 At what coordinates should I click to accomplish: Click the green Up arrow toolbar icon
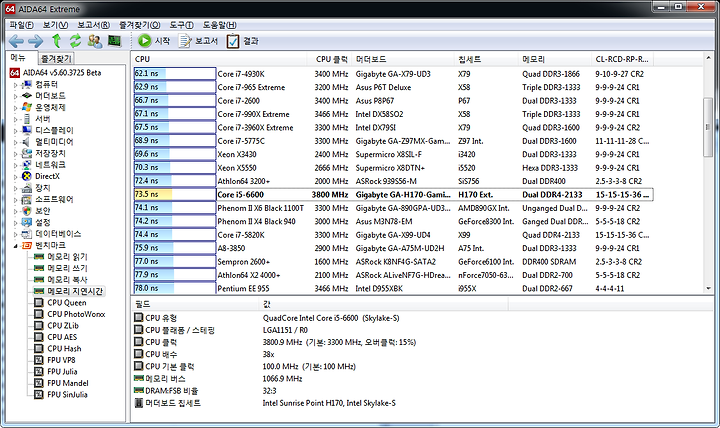[56, 41]
